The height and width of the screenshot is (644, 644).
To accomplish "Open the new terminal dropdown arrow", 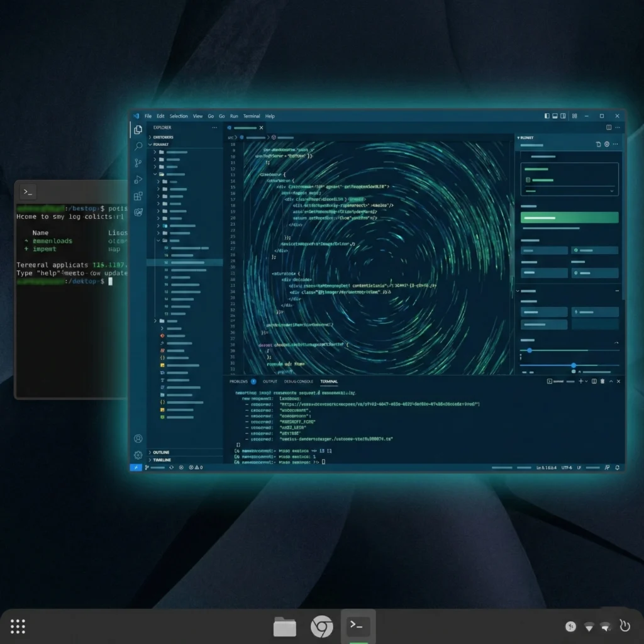I will [587, 381].
